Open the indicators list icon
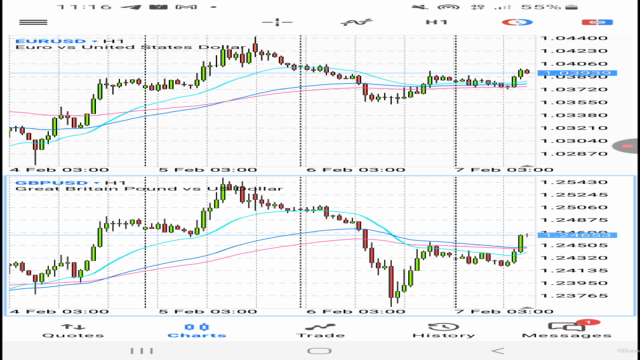This screenshot has width=640, height=360. [356, 22]
